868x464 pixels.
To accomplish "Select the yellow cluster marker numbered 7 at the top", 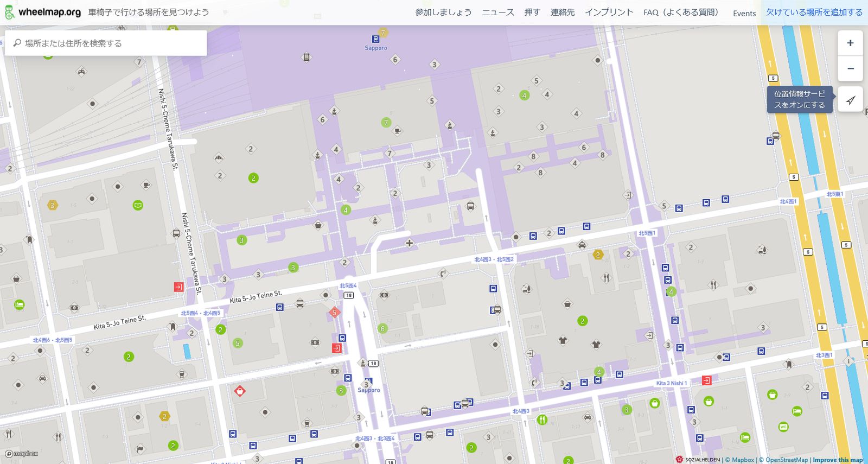I will [x=383, y=33].
